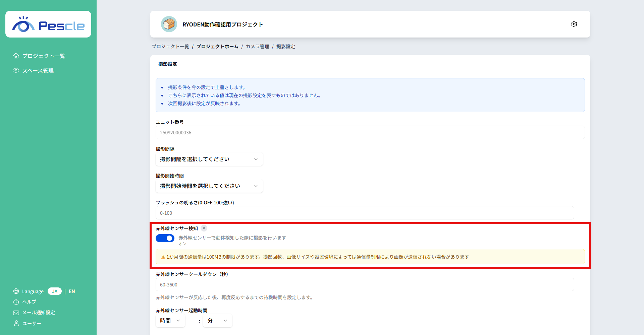Click text 次回撮影後に設定が反映されます。
The width and height of the screenshot is (644, 335).
[x=204, y=104]
